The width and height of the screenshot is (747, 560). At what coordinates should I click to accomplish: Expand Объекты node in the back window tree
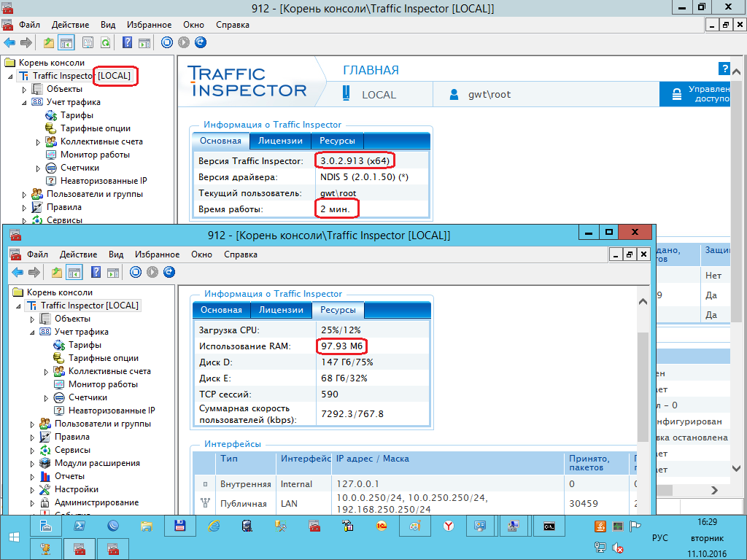pyautogui.click(x=24, y=90)
